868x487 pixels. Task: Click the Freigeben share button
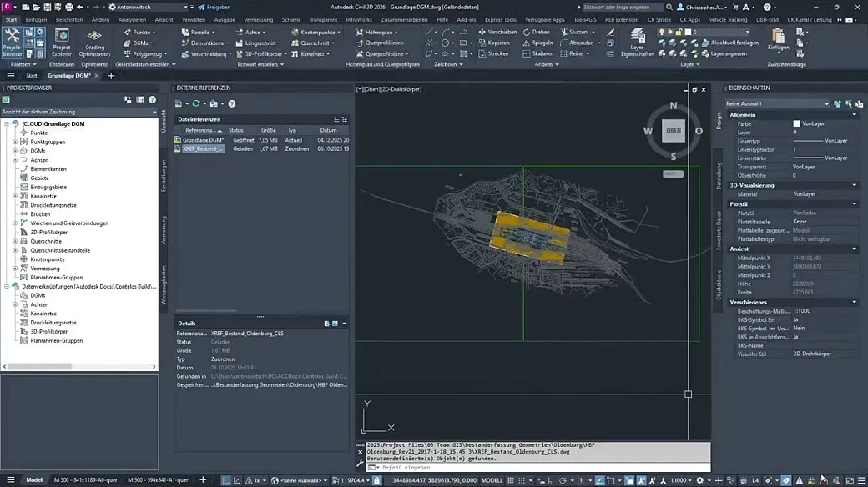coord(214,8)
